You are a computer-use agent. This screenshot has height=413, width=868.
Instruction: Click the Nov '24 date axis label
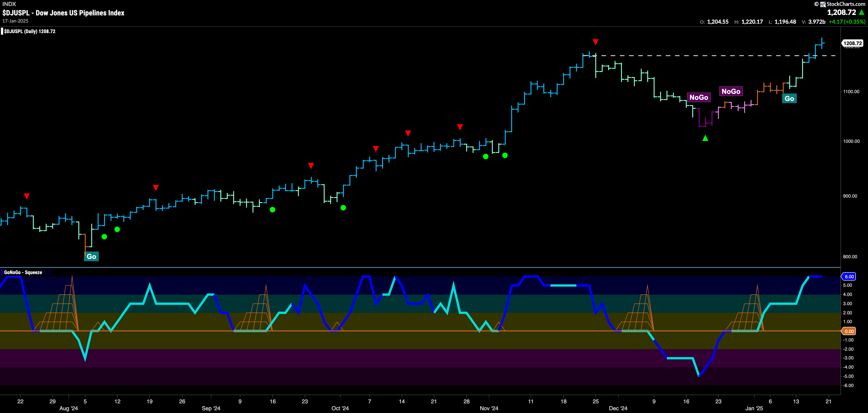489,408
